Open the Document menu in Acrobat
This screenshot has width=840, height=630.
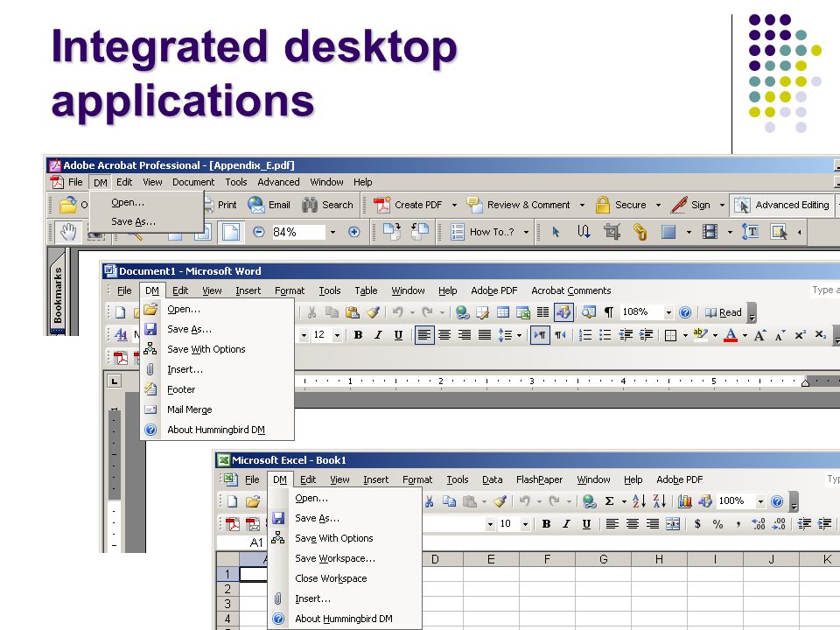coord(193,182)
